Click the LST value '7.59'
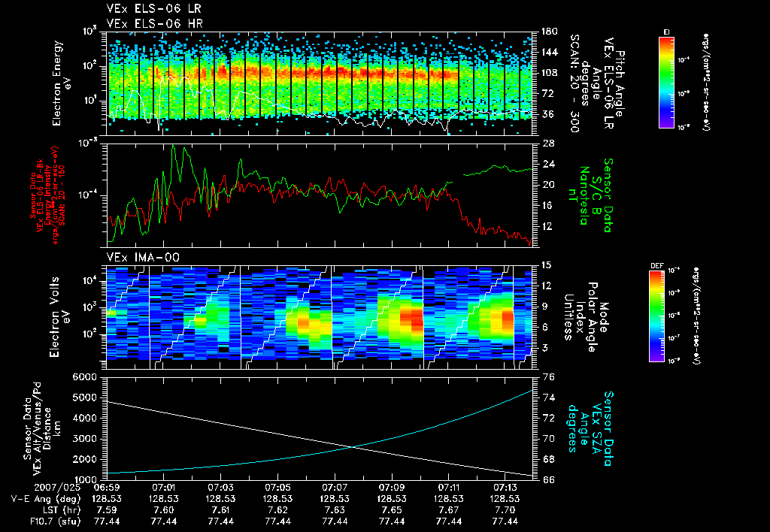The image size is (770, 532). click(x=107, y=510)
